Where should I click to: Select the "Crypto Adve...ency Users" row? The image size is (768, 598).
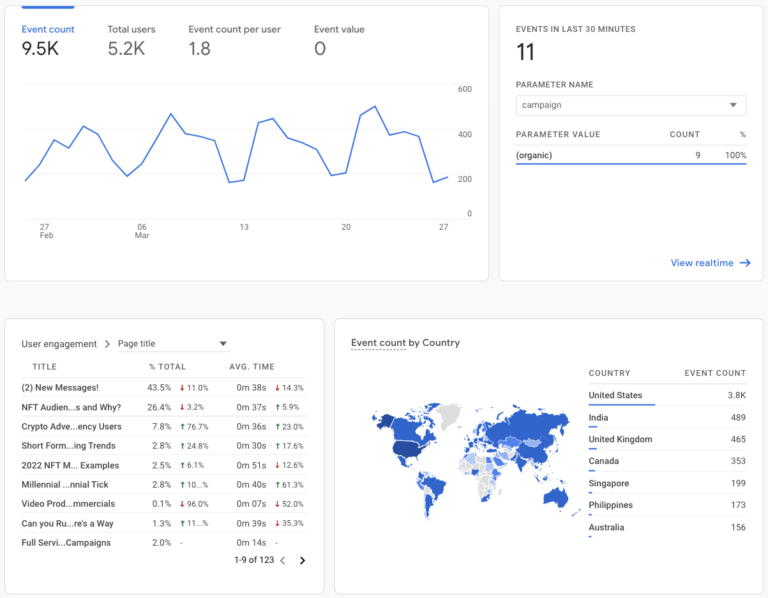[69, 426]
